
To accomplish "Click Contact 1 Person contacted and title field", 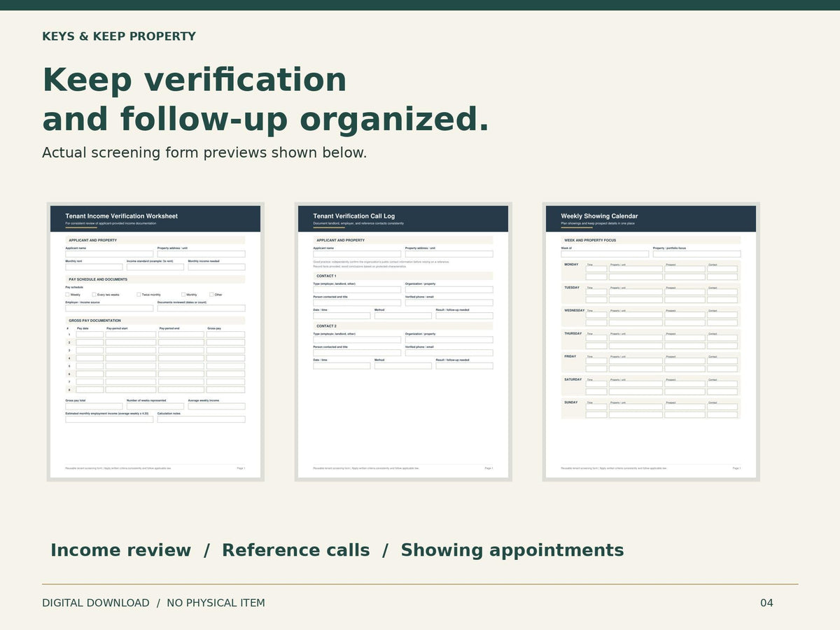I will (x=357, y=303).
